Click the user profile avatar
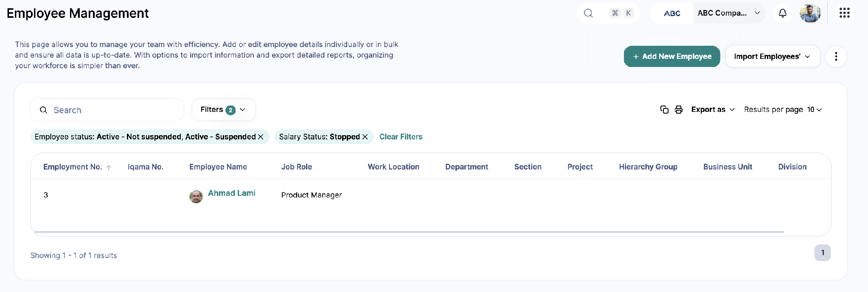 tap(810, 13)
